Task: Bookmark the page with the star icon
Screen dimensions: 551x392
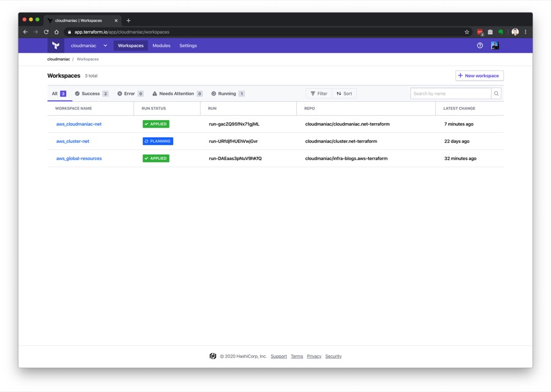Action: pos(467,32)
